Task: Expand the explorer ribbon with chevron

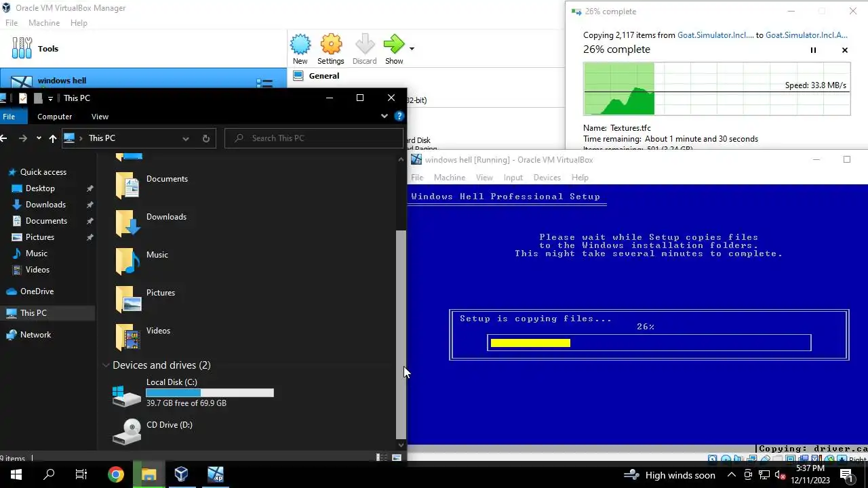Action: (x=384, y=117)
